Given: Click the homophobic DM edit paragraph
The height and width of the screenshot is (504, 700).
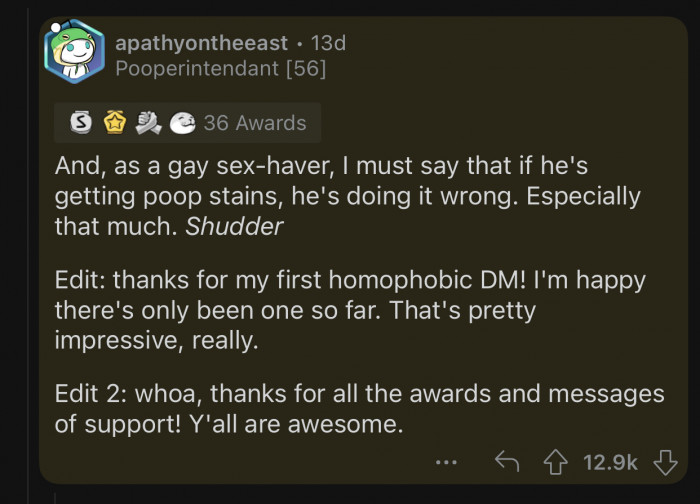Looking at the screenshot, I should click(x=340, y=311).
